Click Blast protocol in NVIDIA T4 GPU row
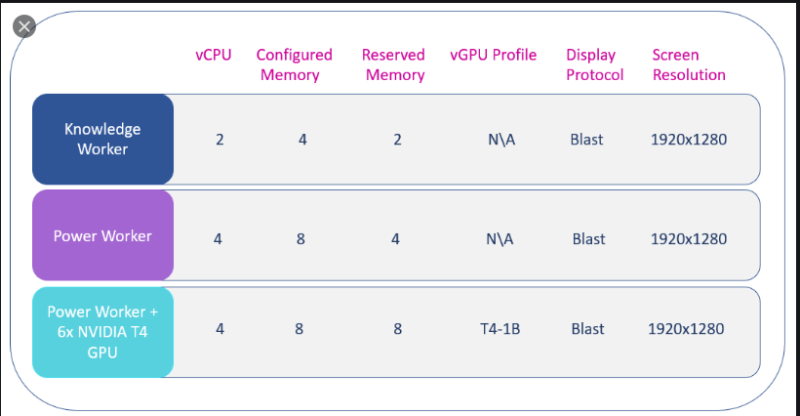The image size is (800, 416). click(x=588, y=329)
